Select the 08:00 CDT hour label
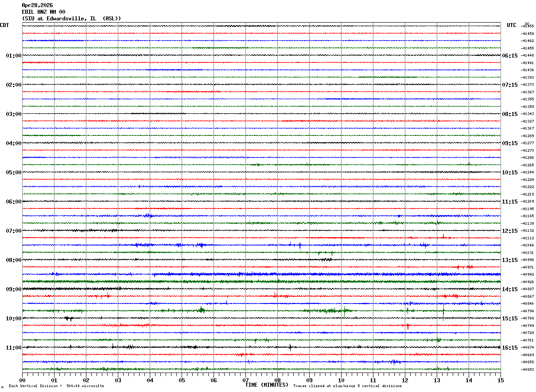 point(14,260)
